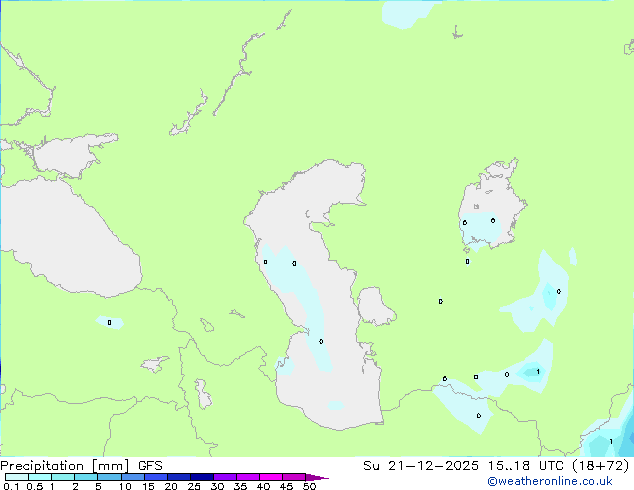Click the 20–25 mm legend color box
Screen dimensions: 634x490
(x=179, y=477)
